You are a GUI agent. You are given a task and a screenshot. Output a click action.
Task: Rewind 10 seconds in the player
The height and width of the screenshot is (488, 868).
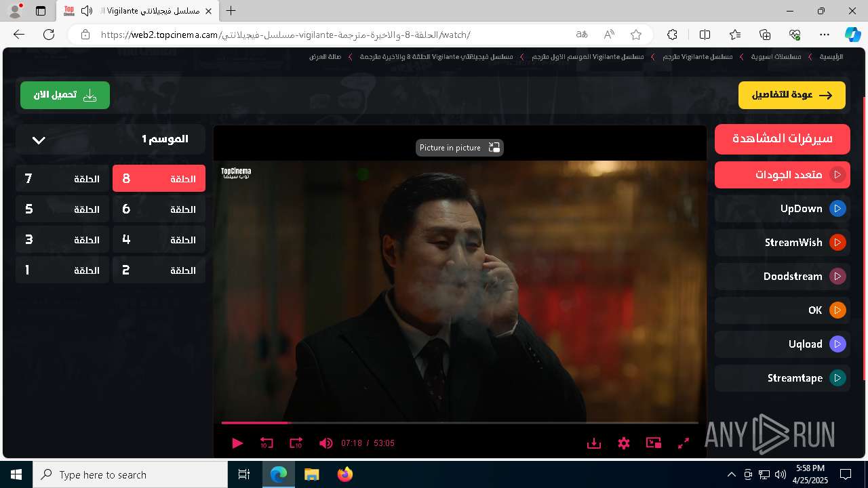pyautogui.click(x=267, y=443)
